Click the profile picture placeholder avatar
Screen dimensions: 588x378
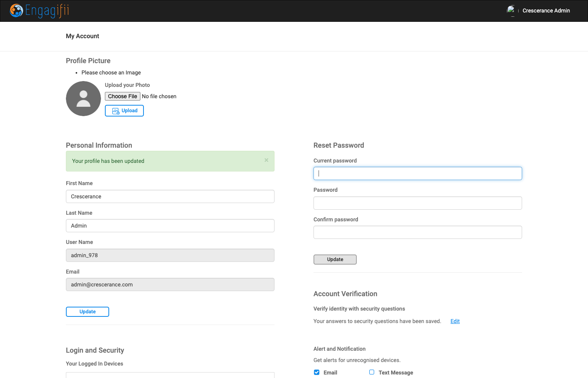[x=83, y=99]
